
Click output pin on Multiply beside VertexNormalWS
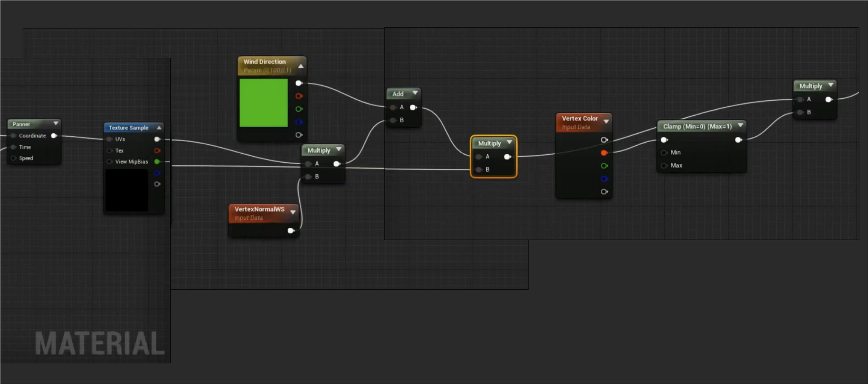point(337,164)
